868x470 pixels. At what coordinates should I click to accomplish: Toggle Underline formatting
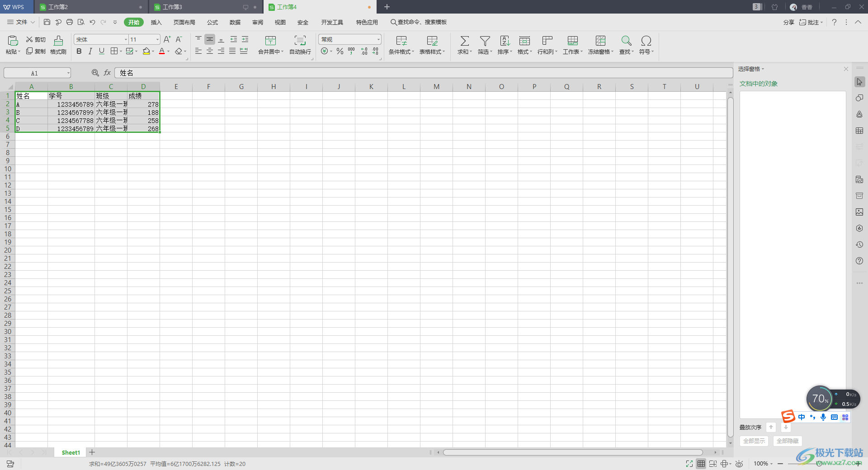[x=102, y=51]
